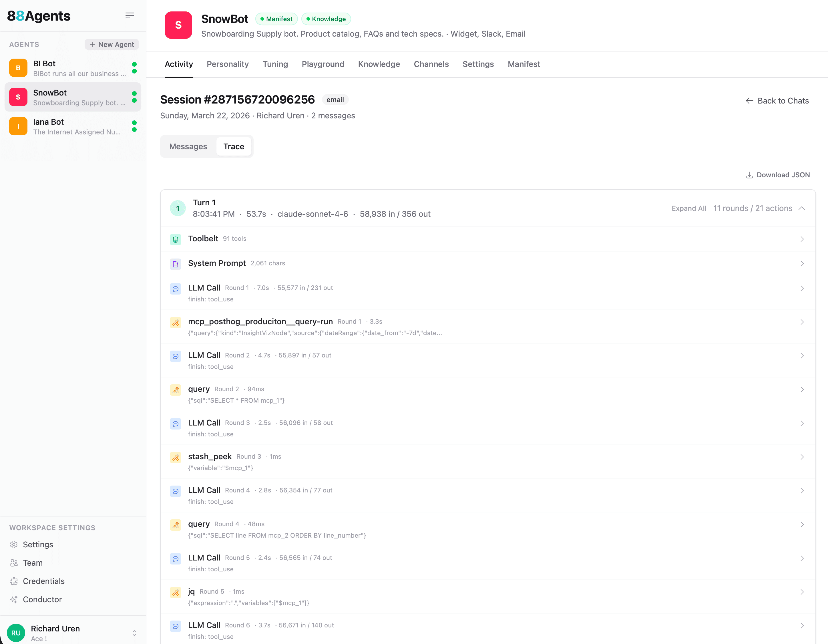Image resolution: width=828 pixels, height=644 pixels.
Task: Open the Knowledge tab
Action: (x=379, y=64)
